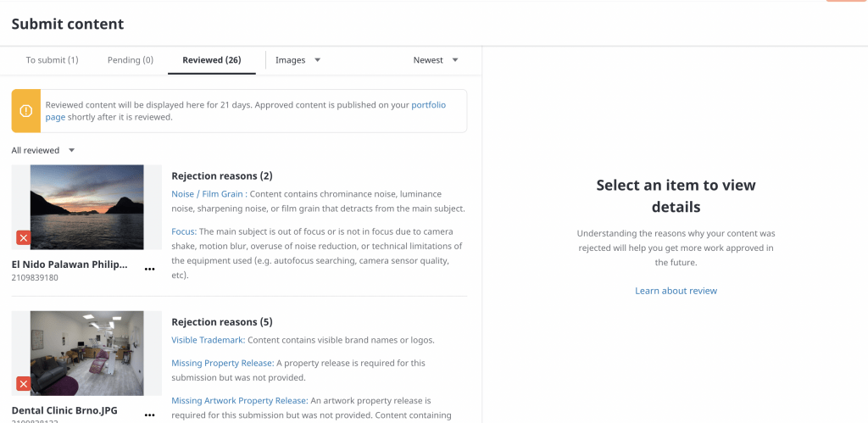Screen dimensions: 868x423
Task: Open the Newest sort order dropdown
Action: pyautogui.click(x=435, y=60)
